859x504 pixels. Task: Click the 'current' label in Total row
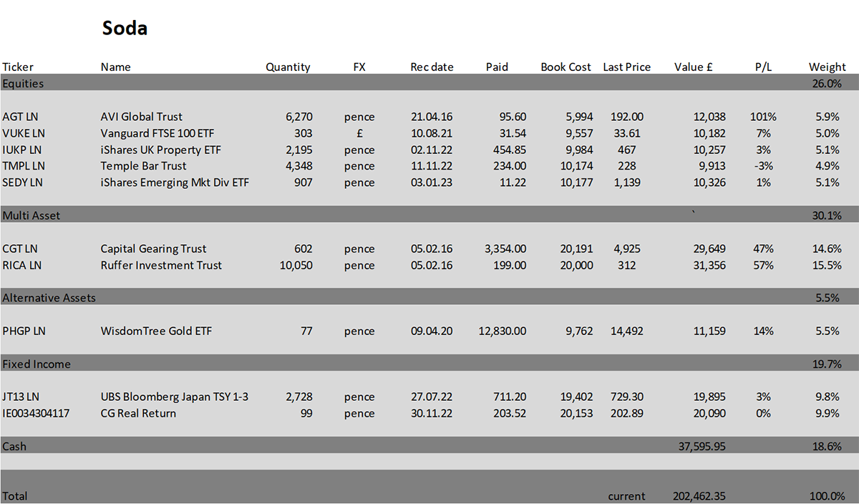click(626, 496)
